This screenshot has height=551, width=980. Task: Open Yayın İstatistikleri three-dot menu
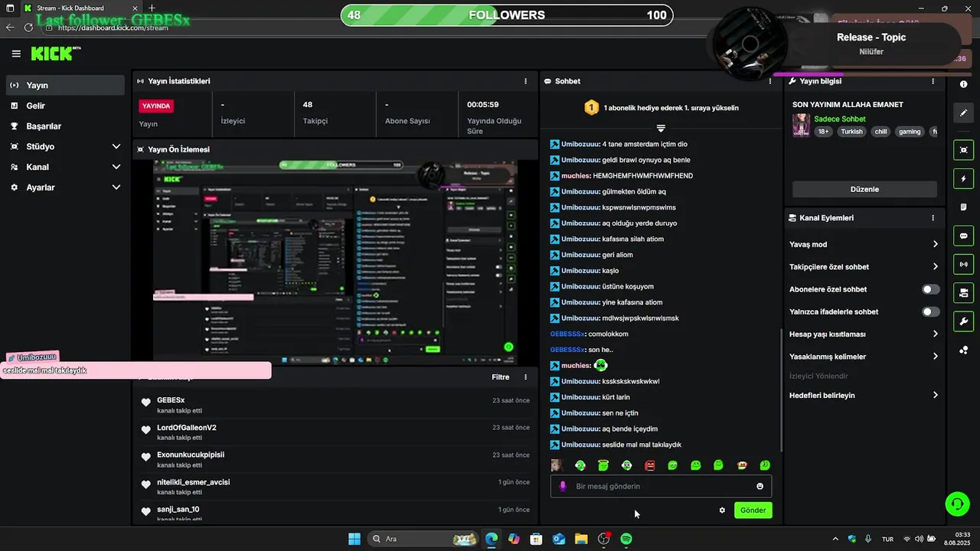click(x=525, y=81)
